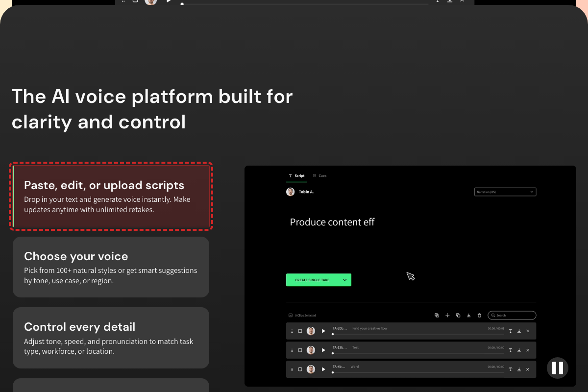Remove the "Find your creative flow" clip
The height and width of the screenshot is (392, 588).
click(528, 331)
